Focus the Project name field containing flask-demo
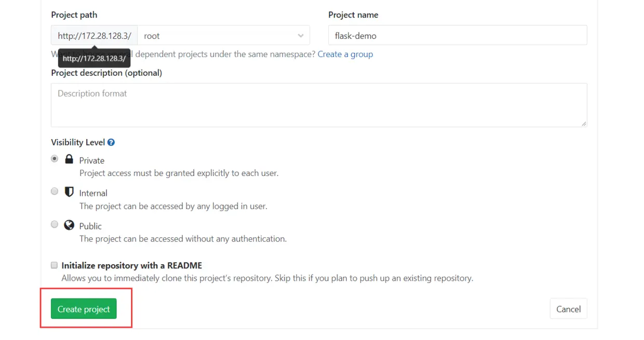Viewport: 644px width, 340px height. pos(457,35)
